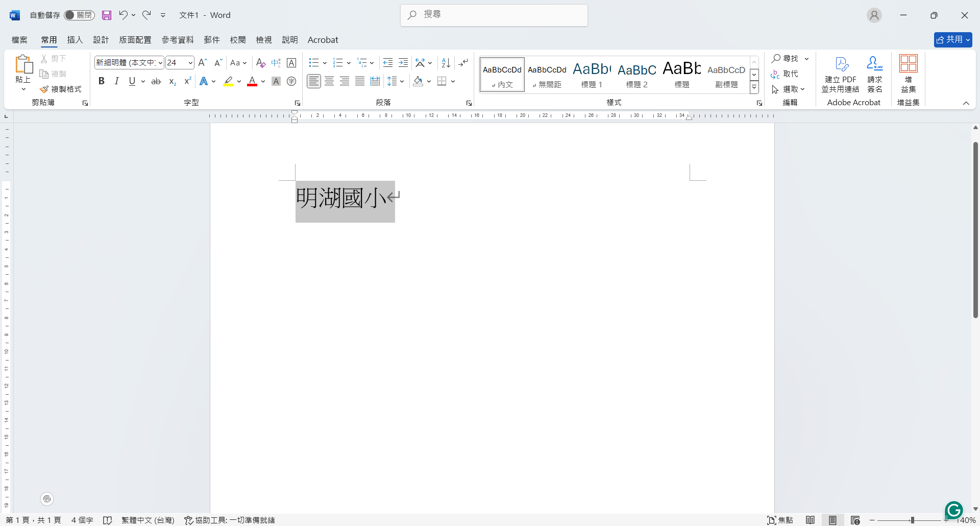The width and height of the screenshot is (980, 526).
Task: Click the Save icon in title bar
Action: point(106,15)
